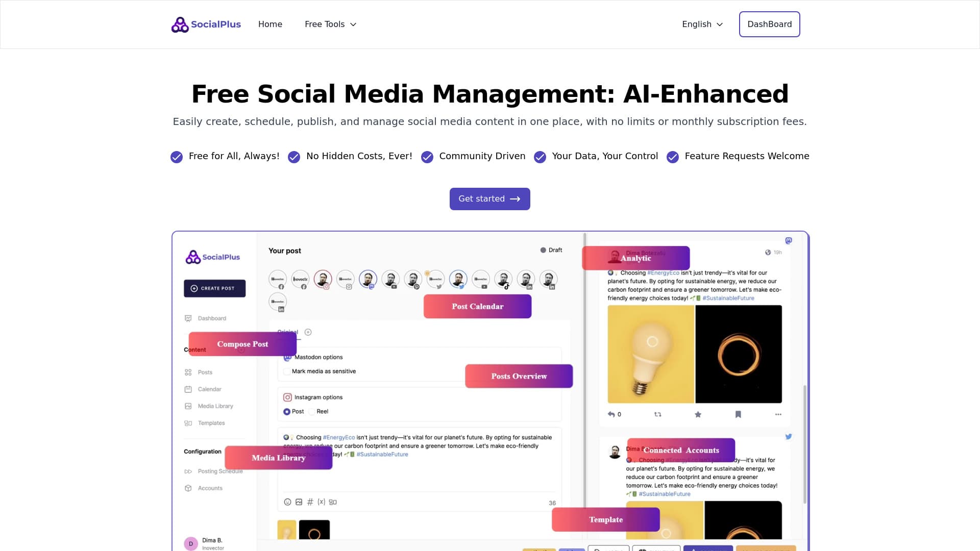Open the Home menu item

point(270,24)
